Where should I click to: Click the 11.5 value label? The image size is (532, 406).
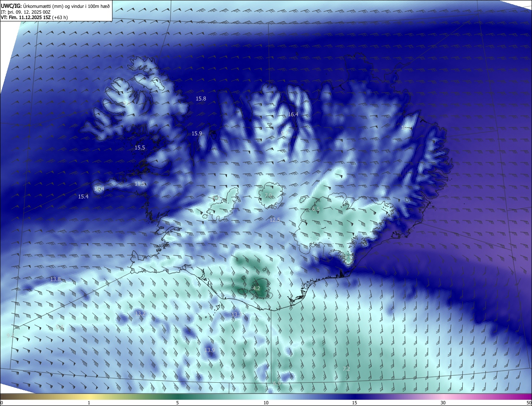[x=140, y=184]
